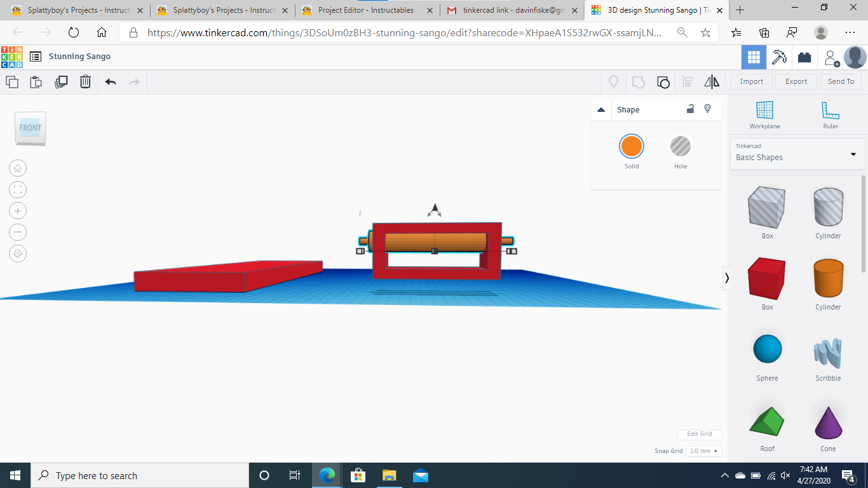Collapse the Shape inspector panel
This screenshot has height=488, width=868.
tap(601, 110)
